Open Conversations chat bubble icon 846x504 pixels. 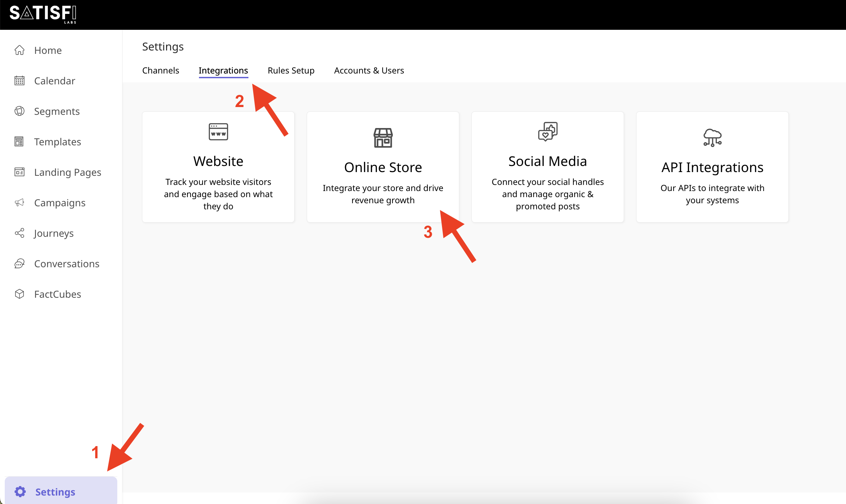point(19,264)
